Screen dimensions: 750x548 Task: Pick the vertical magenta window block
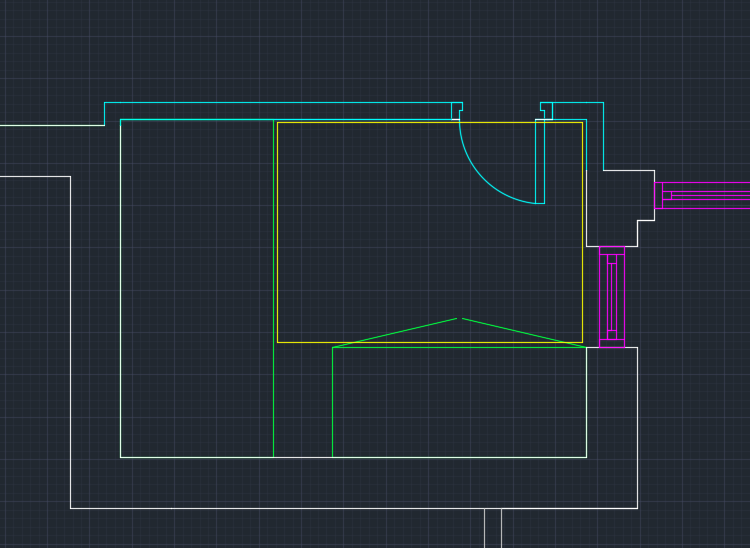[x=612, y=296]
